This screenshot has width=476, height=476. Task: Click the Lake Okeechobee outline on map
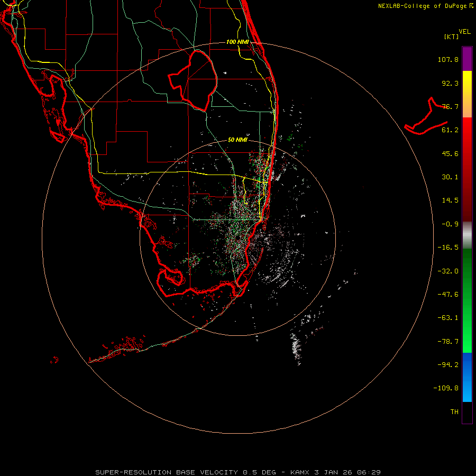[x=193, y=80]
